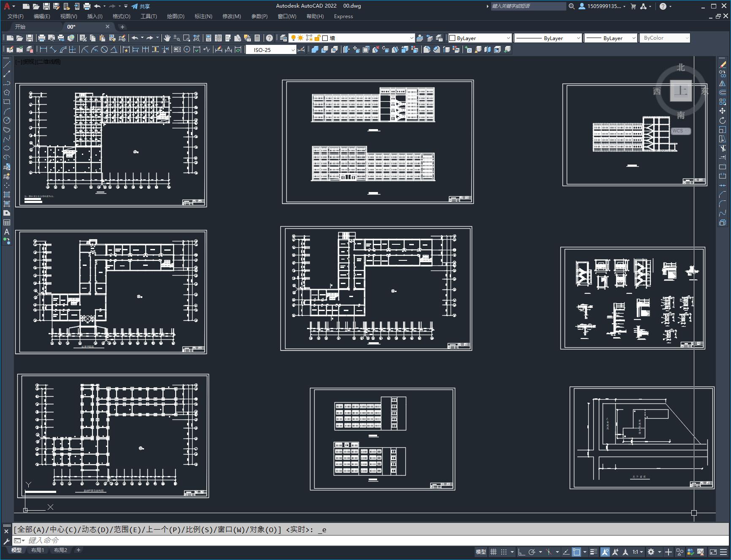
Task: Click the WCS button below ViewCube
Action: (x=680, y=131)
